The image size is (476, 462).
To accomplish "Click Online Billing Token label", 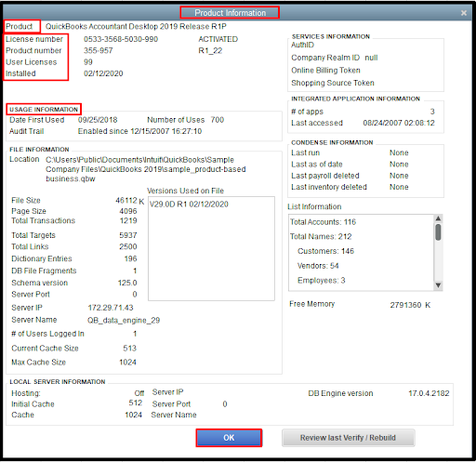I will click(x=325, y=71).
